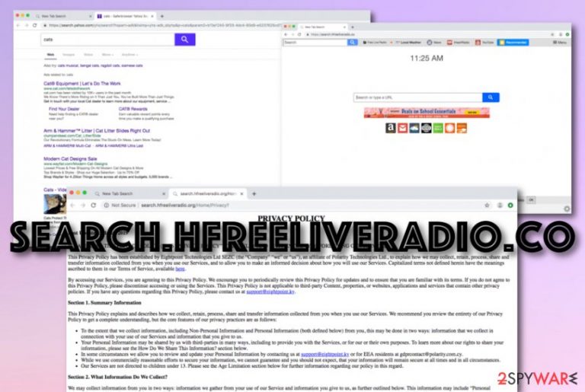Expand the Anytime filter in Yahoo results

[129, 55]
